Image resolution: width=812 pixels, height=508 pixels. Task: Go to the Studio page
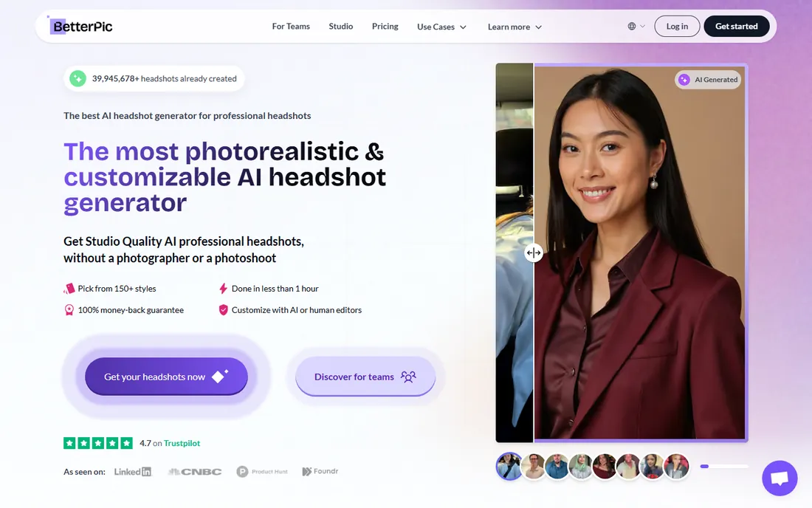point(341,27)
